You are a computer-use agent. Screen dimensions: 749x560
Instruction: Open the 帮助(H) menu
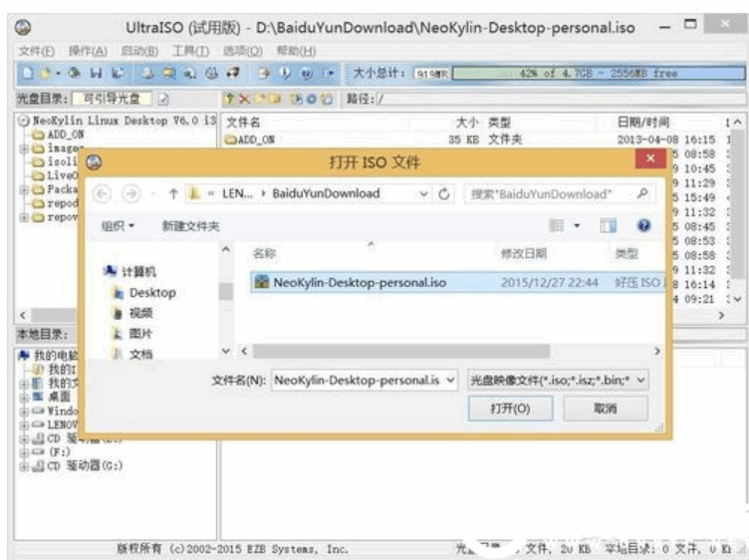click(x=296, y=51)
